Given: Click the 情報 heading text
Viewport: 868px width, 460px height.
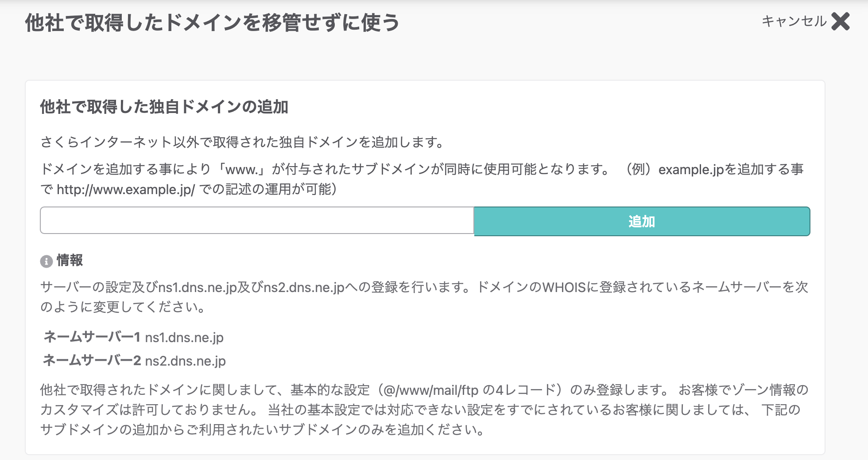Looking at the screenshot, I should coord(70,260).
